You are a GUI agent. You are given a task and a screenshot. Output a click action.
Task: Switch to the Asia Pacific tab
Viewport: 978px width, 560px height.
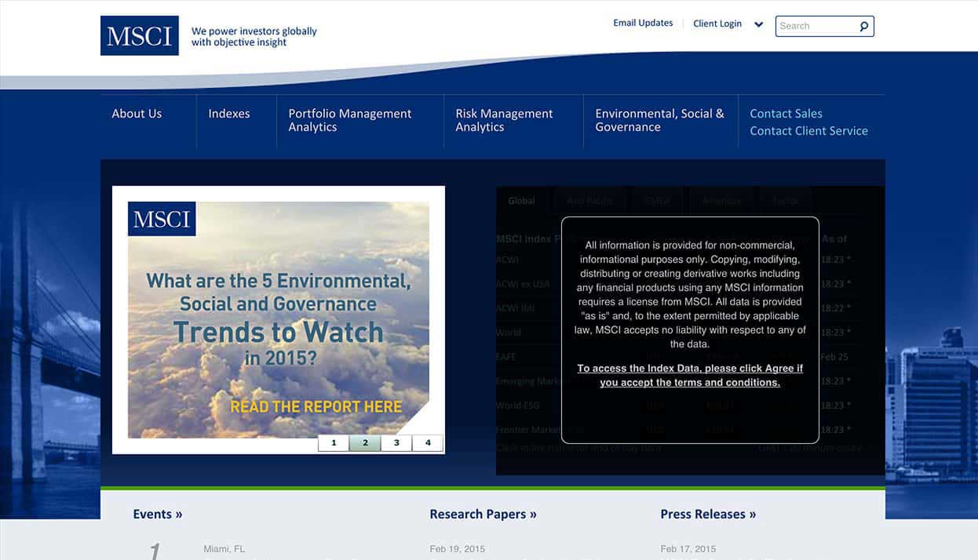tap(589, 200)
